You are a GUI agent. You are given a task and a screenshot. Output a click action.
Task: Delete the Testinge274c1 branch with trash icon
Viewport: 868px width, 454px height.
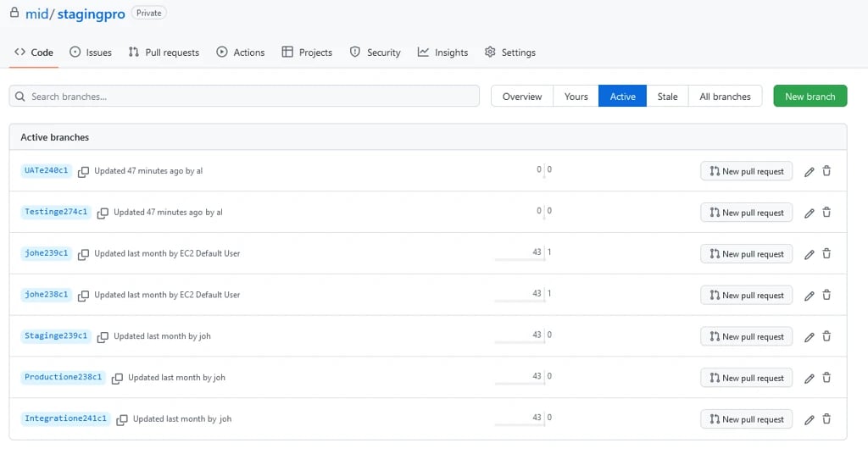click(826, 213)
